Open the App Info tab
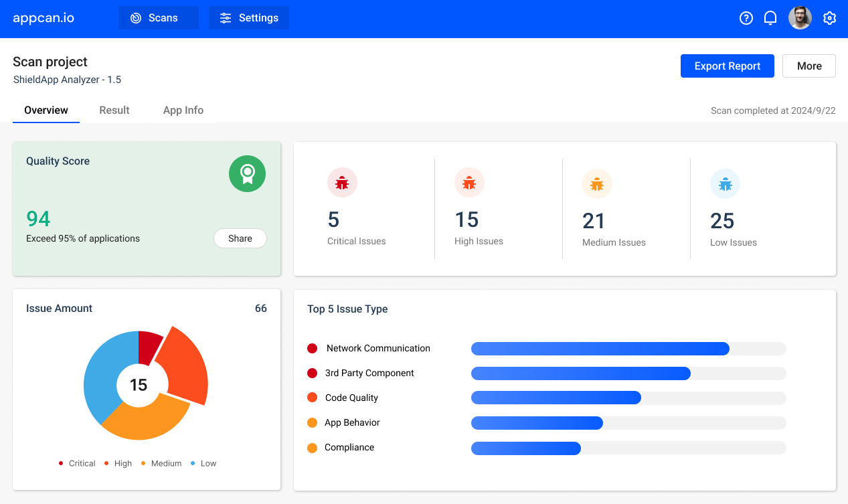Screen dimensions: 848x504 [x=183, y=110]
